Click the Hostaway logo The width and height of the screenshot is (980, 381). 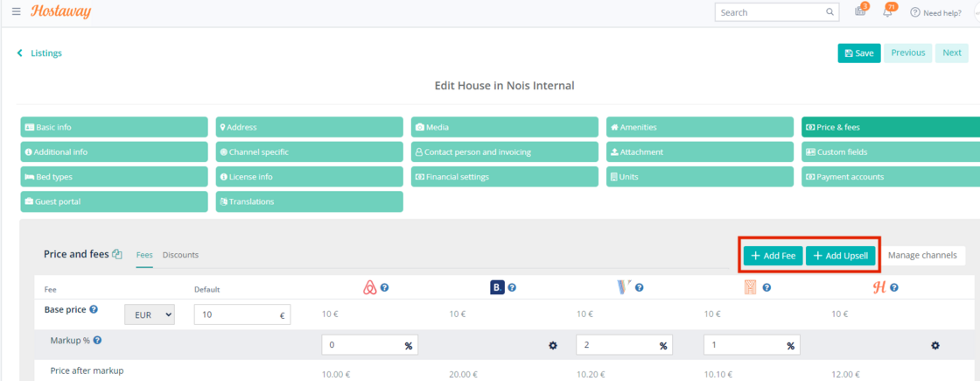point(60,12)
